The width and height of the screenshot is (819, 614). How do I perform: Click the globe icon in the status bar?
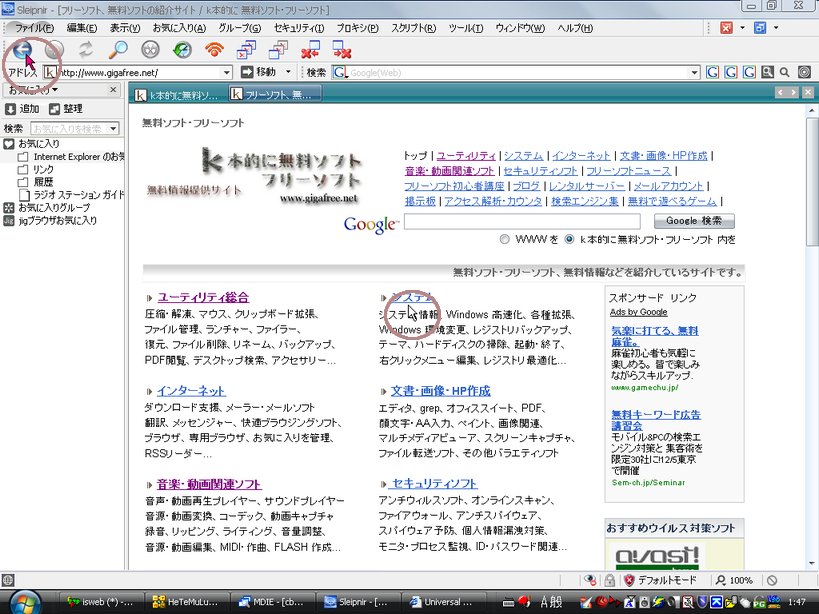coord(8,580)
